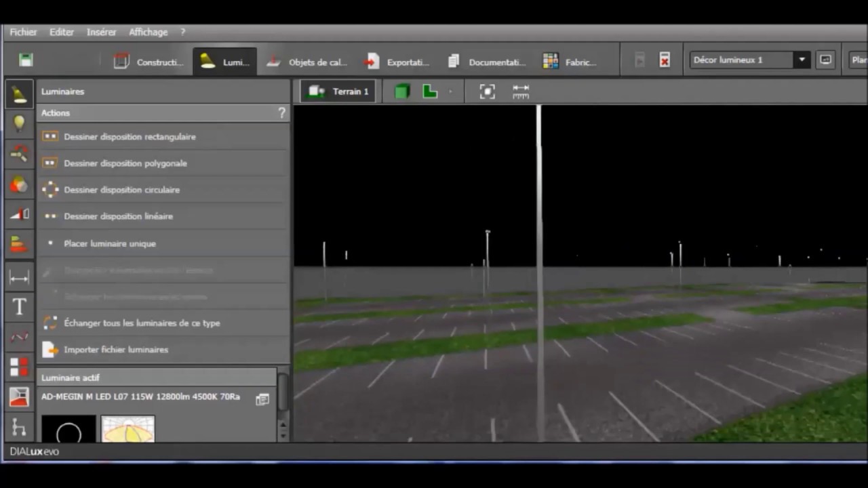Click Échanger tous les luminaires de ce type

pyautogui.click(x=163, y=323)
